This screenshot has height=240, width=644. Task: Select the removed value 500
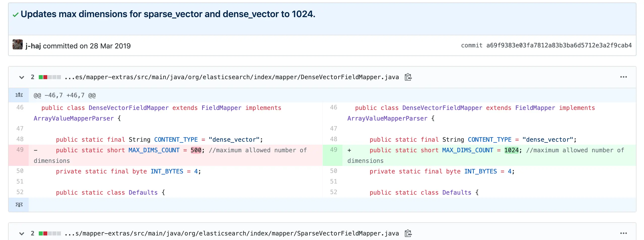click(196, 150)
